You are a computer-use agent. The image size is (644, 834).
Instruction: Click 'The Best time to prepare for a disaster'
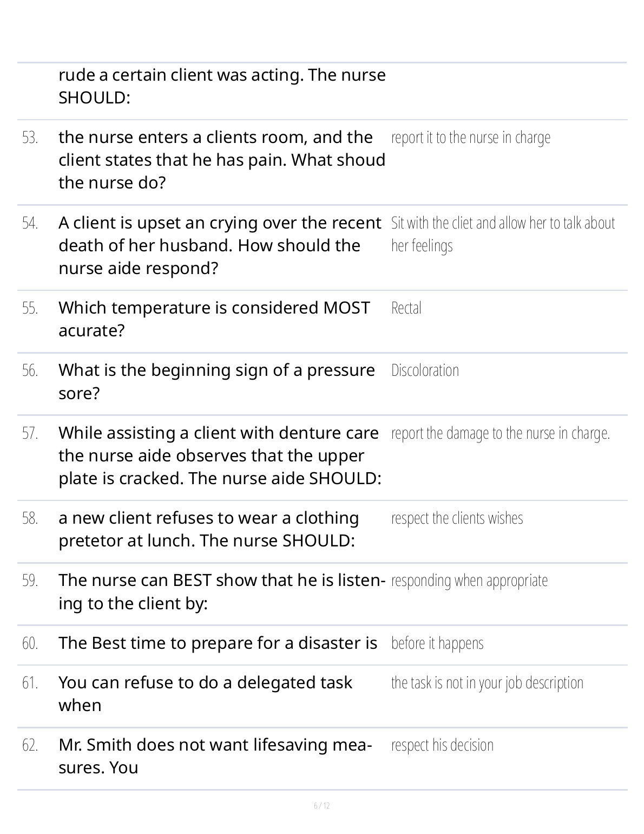click(x=218, y=643)
